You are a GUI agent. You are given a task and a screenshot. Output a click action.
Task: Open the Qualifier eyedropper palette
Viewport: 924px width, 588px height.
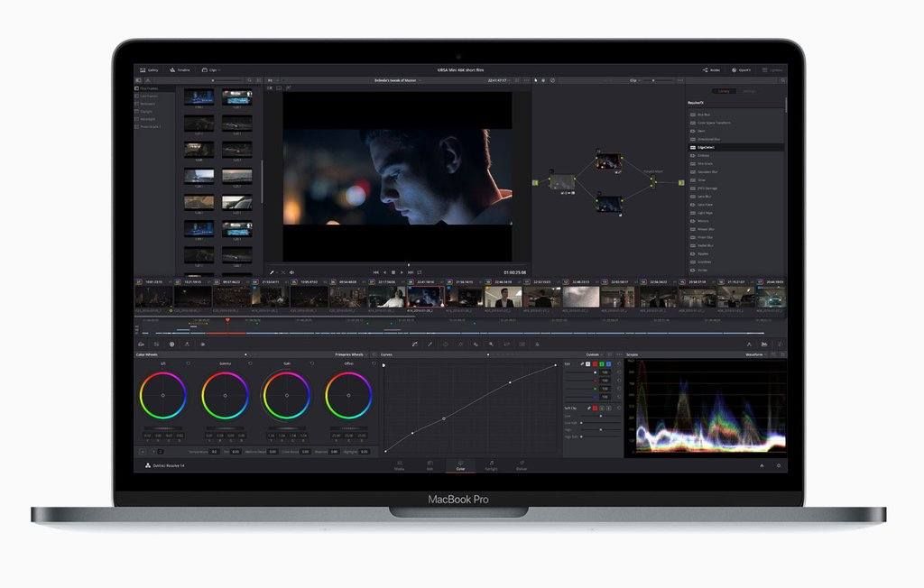click(x=430, y=345)
